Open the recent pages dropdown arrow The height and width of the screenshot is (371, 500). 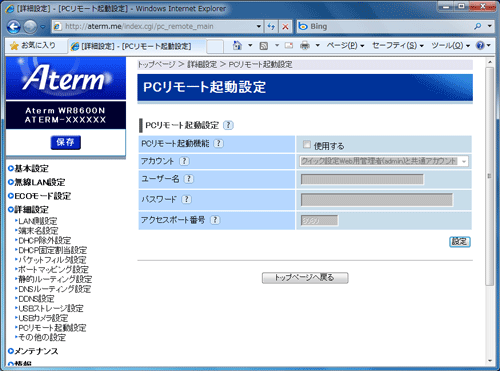pos(43,27)
